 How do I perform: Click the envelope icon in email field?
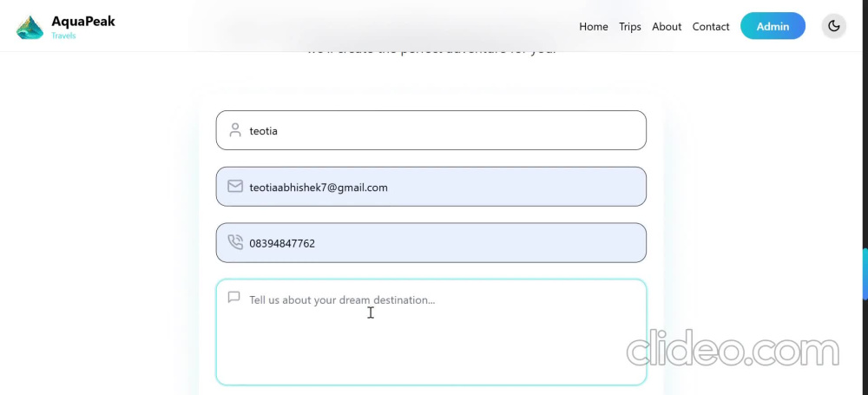point(235,186)
